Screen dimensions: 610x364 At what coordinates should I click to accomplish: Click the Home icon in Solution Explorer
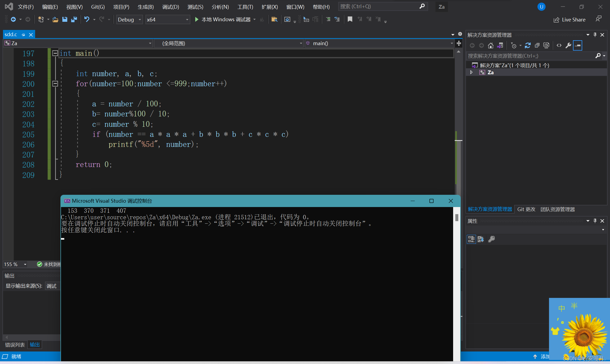click(490, 45)
